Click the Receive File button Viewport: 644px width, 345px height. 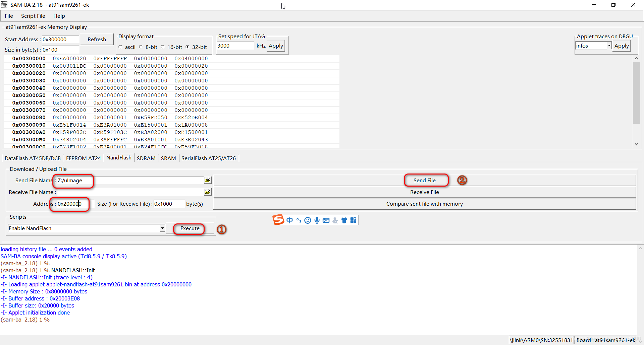click(425, 192)
